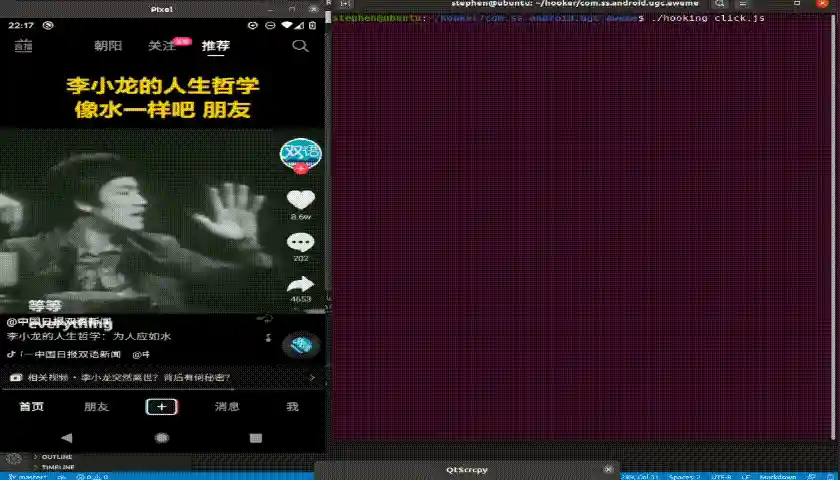This screenshot has height=480, width=840.
Task: Open the 我 profile tab
Action: [x=292, y=407]
